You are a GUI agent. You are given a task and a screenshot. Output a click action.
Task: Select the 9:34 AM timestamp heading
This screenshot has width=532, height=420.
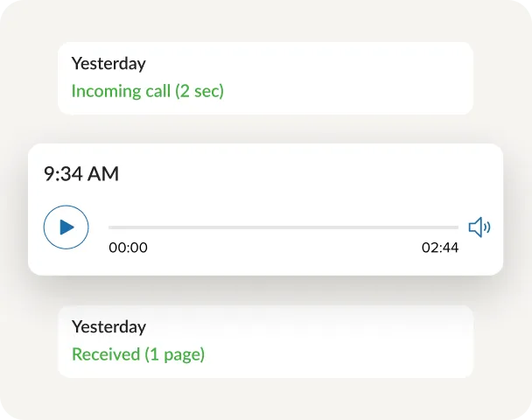click(81, 174)
